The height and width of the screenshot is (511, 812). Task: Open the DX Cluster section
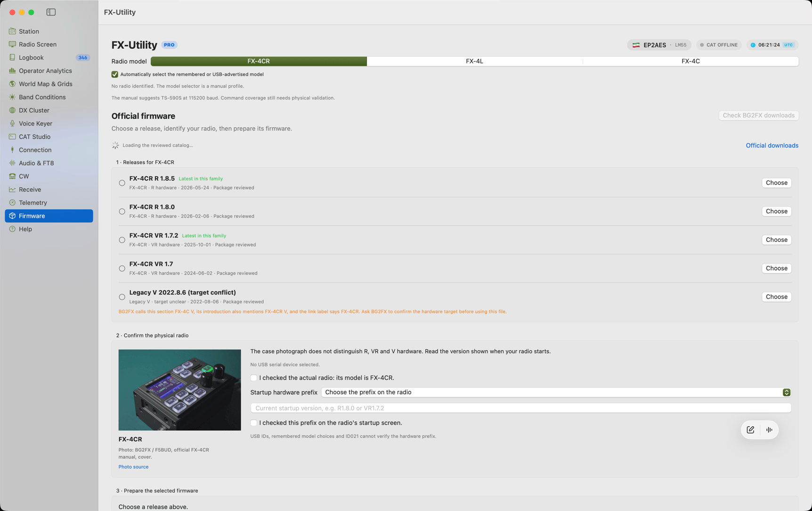pyautogui.click(x=49, y=110)
